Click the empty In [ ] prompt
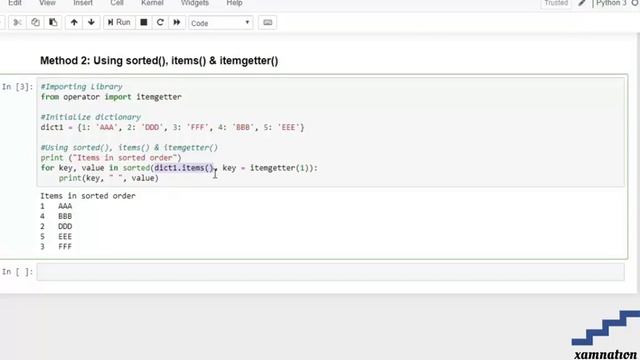This screenshot has width=640, height=360. click(x=17, y=271)
